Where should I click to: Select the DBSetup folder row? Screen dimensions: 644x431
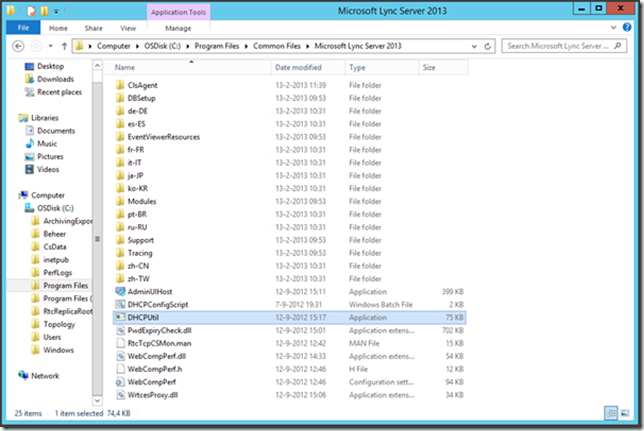tap(290, 98)
